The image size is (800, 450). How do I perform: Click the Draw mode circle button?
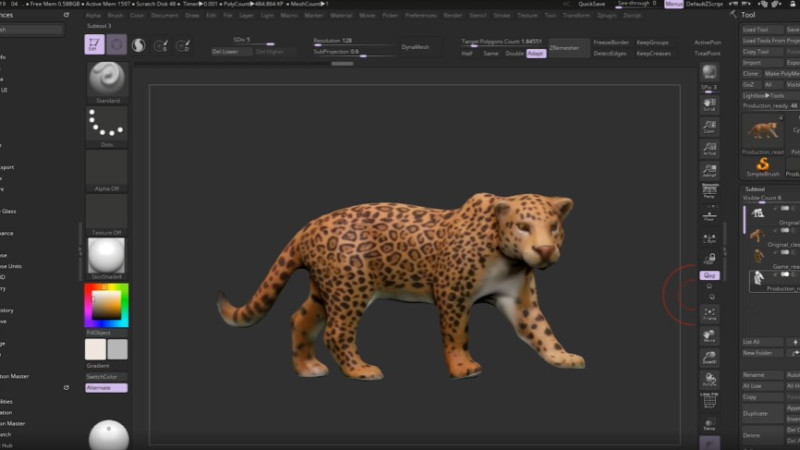click(x=116, y=45)
